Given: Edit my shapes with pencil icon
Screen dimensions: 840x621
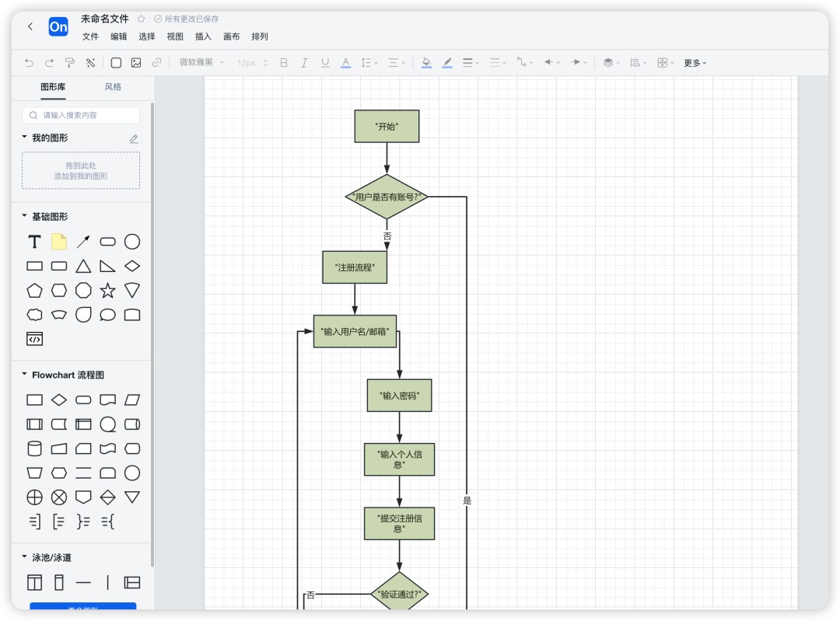Looking at the screenshot, I should 134,138.
